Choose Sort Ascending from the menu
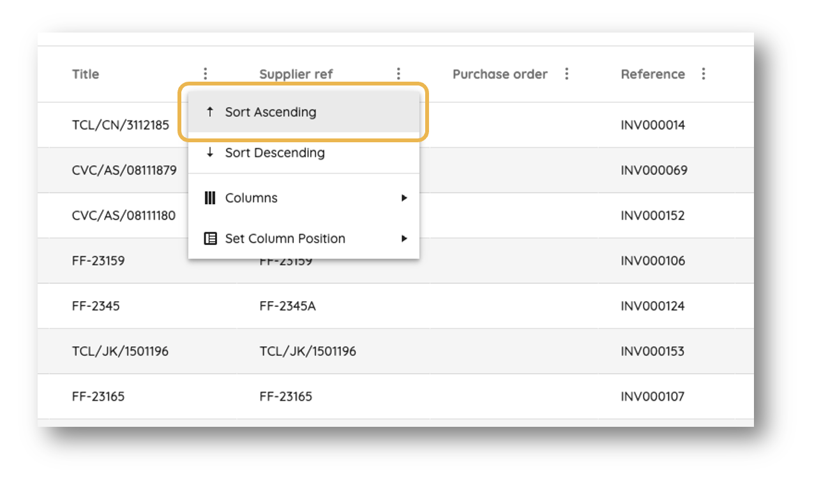 304,112
